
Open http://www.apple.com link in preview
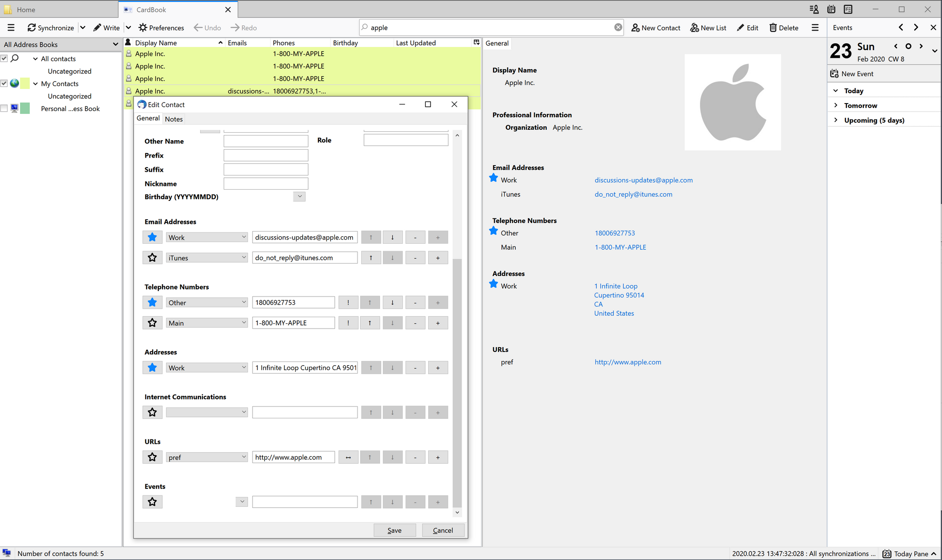pos(628,362)
